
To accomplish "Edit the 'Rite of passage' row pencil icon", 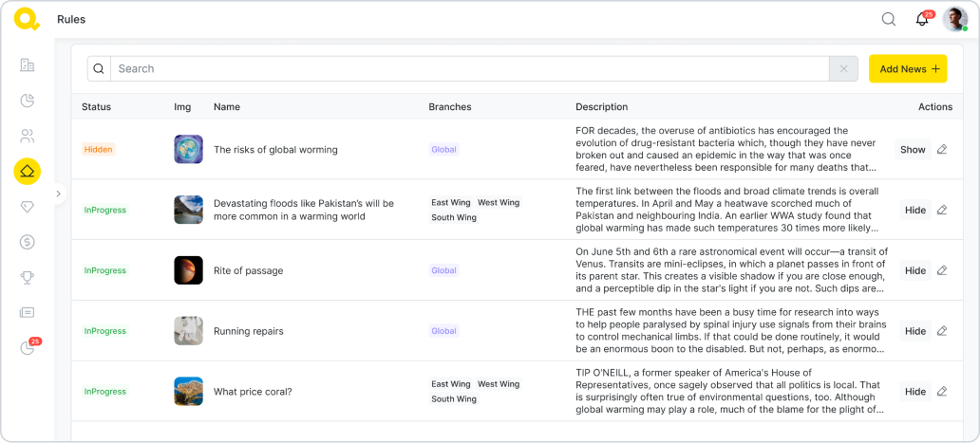I will pos(942,270).
